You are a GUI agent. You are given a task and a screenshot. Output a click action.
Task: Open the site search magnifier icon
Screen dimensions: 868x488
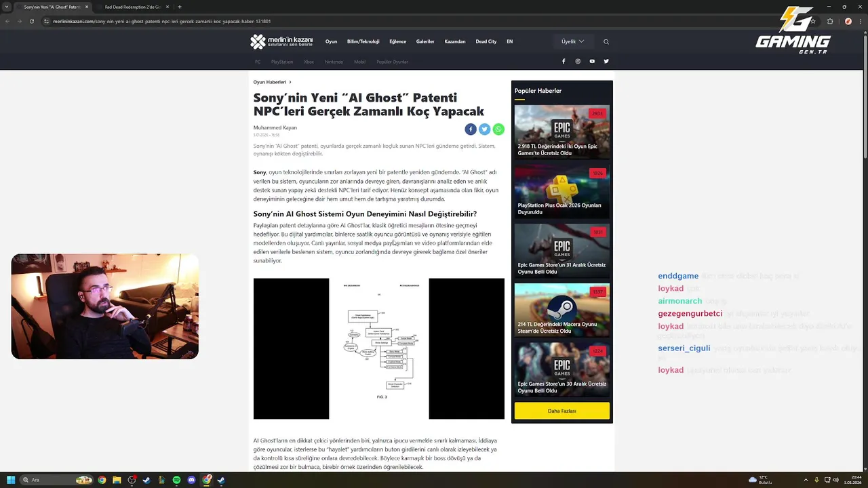[606, 42]
